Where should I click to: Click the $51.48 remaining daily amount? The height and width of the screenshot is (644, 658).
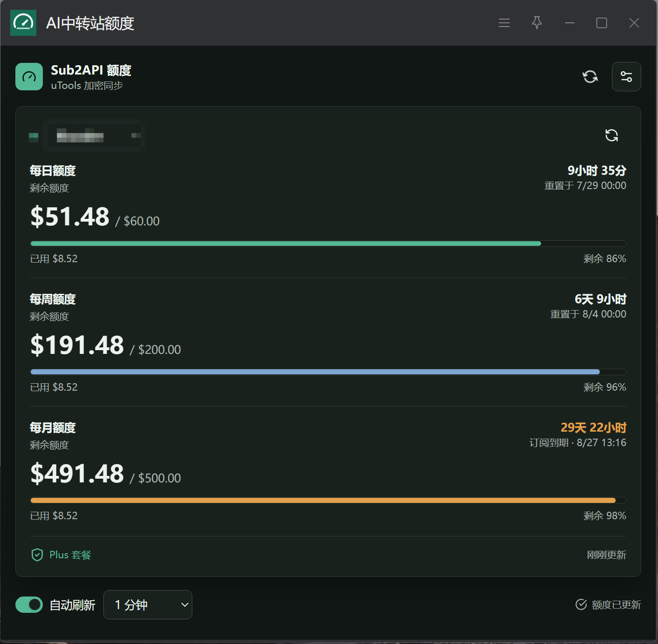70,217
